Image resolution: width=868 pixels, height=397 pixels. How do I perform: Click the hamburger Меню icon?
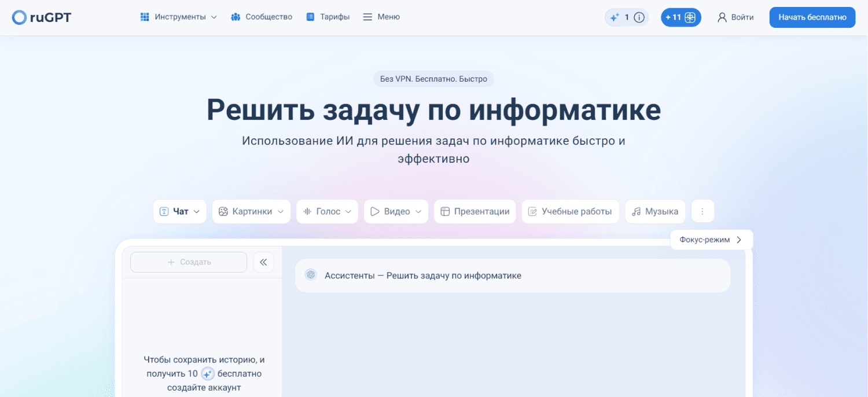(x=367, y=17)
